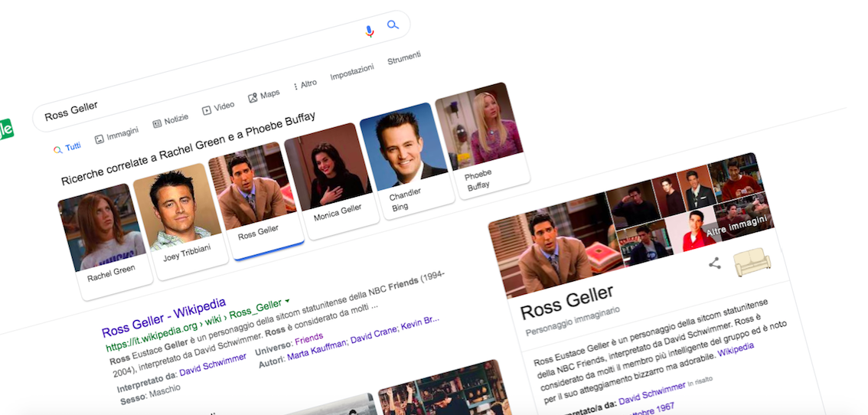Open the Tutti results tab

tap(67, 148)
